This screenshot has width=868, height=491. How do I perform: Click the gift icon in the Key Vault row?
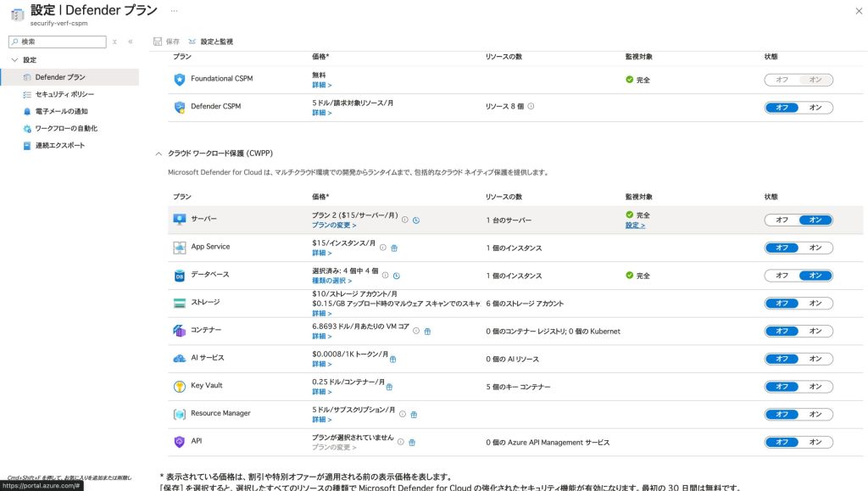click(389, 387)
